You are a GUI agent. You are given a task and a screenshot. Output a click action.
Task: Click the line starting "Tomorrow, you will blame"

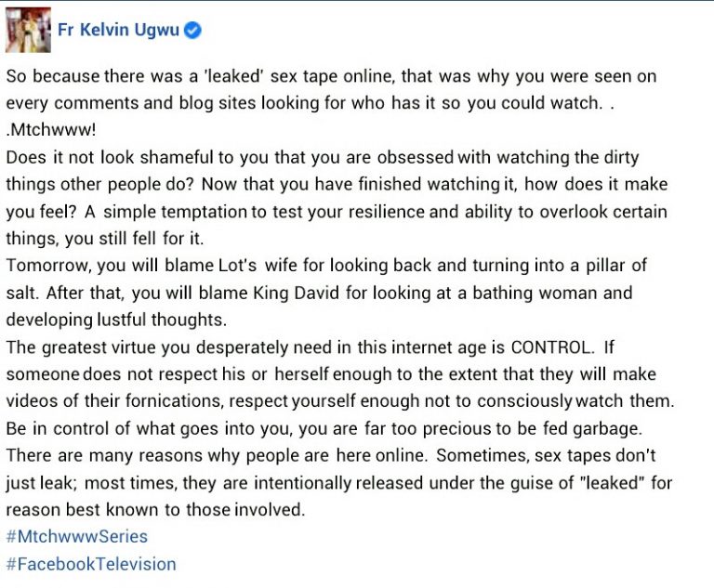tap(325, 266)
